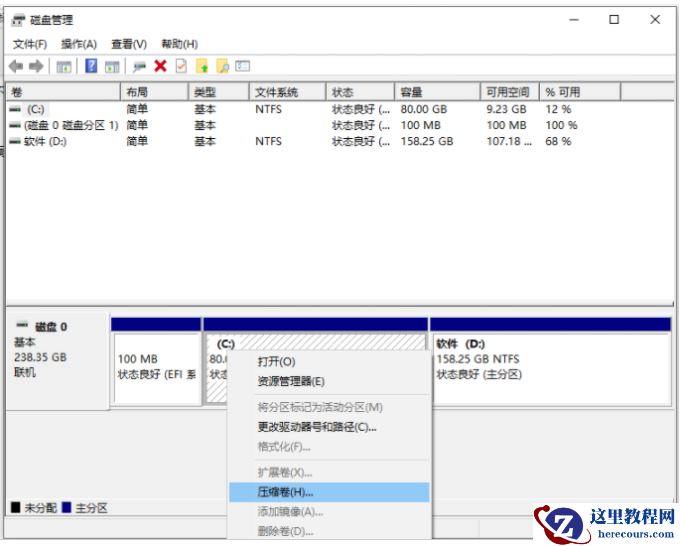Viewport: 680px width, 546px height.
Task: Click the list view settings toolbar icon
Action: [x=242, y=66]
